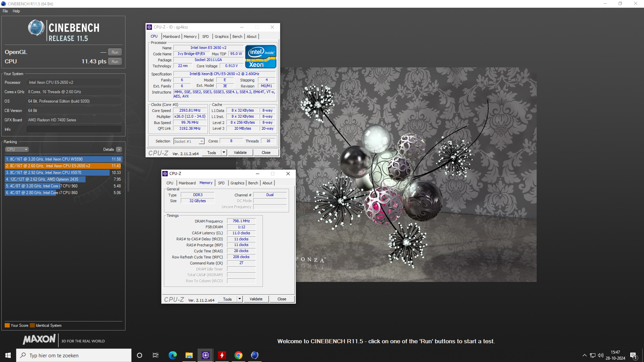The width and height of the screenshot is (644, 362).
Task: Click CPU-Z app icon in lower title bar
Action: (x=165, y=174)
